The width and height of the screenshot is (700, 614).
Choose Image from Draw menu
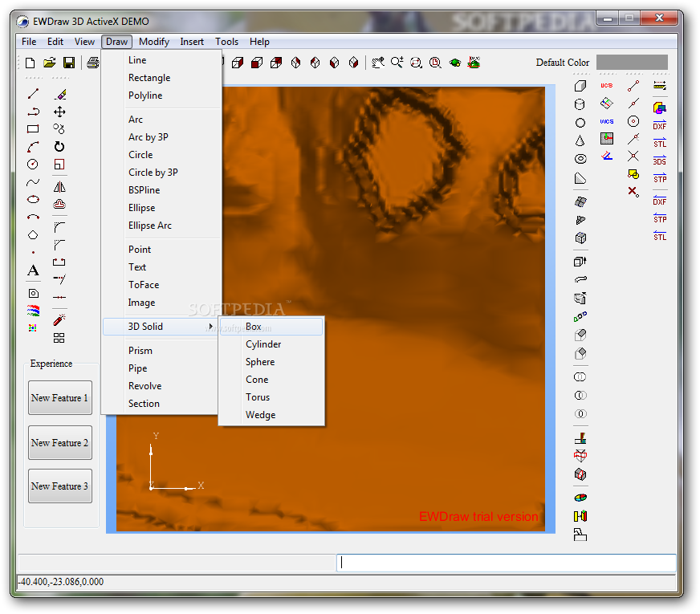(161, 303)
